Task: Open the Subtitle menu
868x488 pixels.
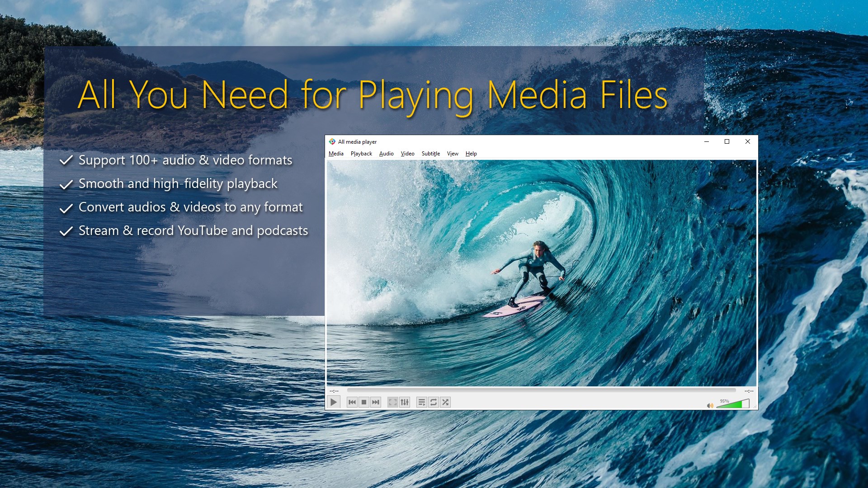Action: click(x=430, y=154)
